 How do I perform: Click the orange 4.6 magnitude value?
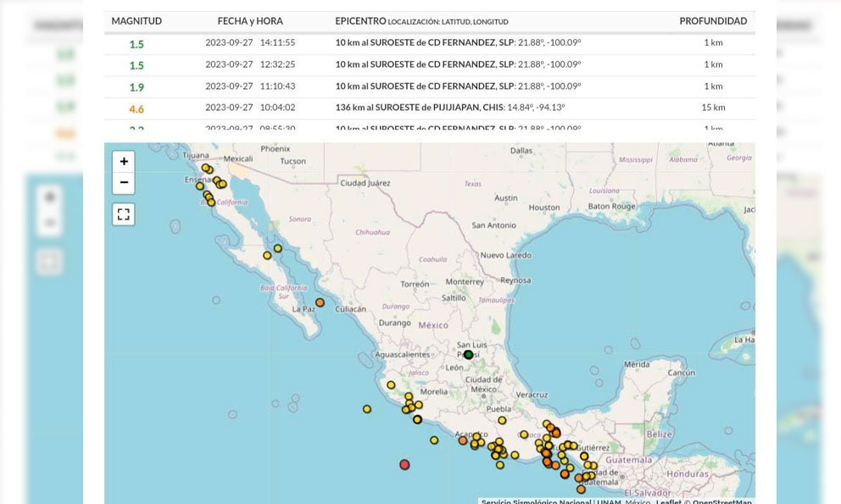[136, 109]
